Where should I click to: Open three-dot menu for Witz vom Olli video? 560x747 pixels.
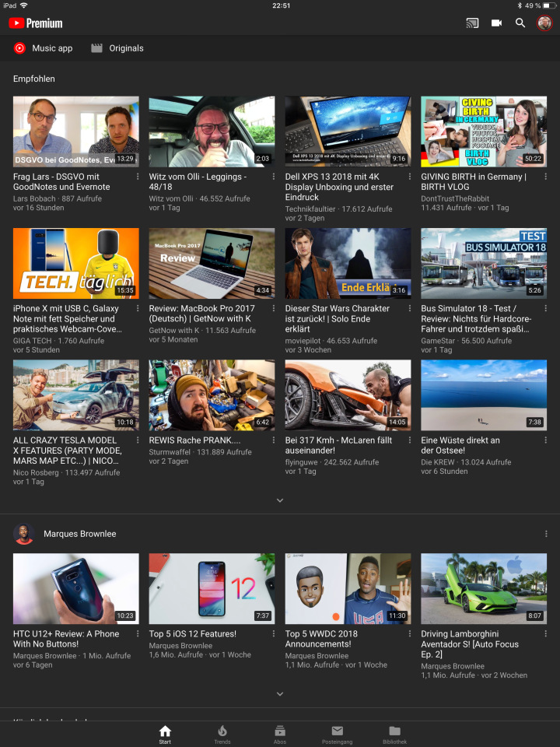(274, 177)
